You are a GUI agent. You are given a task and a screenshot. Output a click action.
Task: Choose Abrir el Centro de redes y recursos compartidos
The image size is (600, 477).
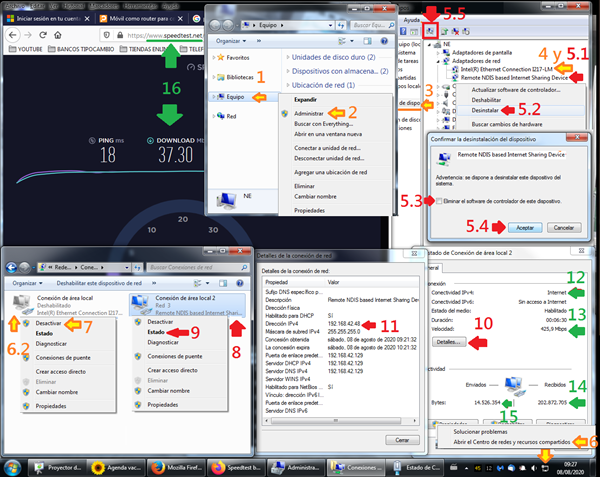[512, 442]
